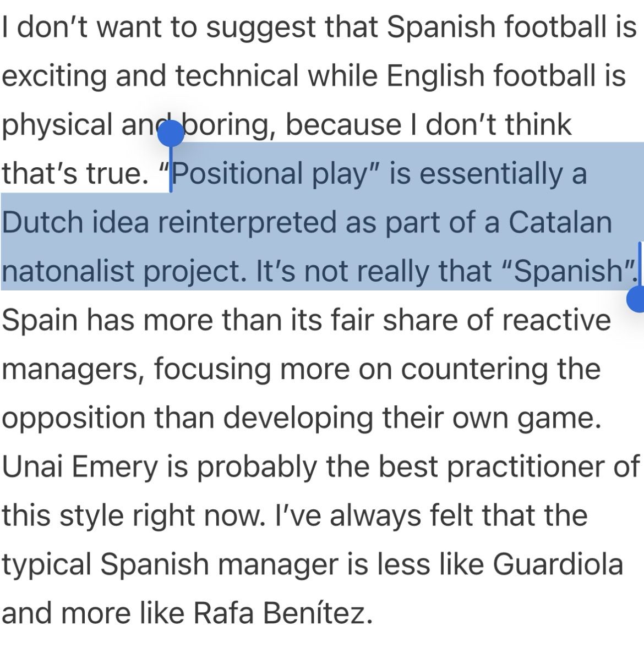This screenshot has width=644, height=648.
Task: Tap the highlighted phrase "Positional play"
Action: tap(270, 174)
